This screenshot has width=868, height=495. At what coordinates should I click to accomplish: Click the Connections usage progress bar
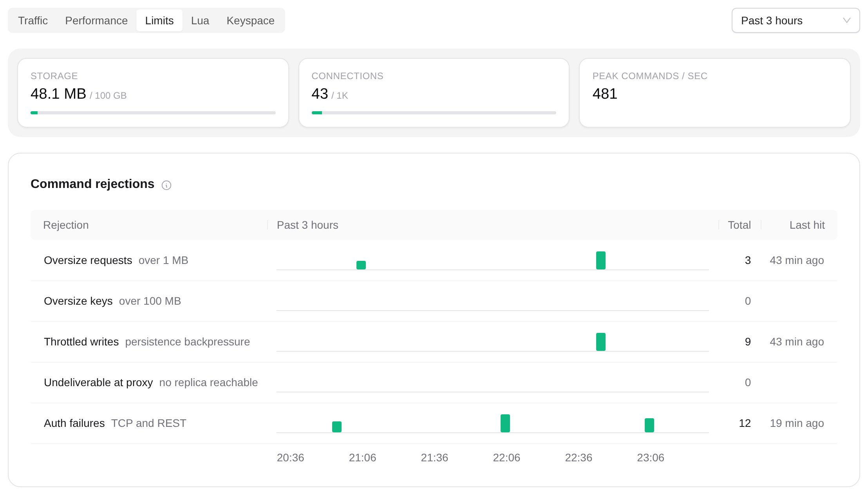434,113
